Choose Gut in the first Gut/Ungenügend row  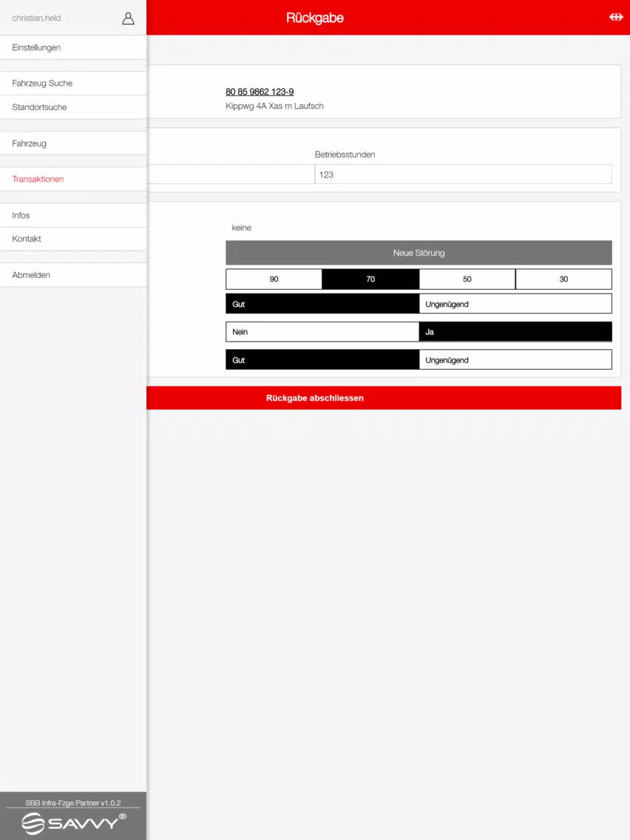tap(322, 304)
